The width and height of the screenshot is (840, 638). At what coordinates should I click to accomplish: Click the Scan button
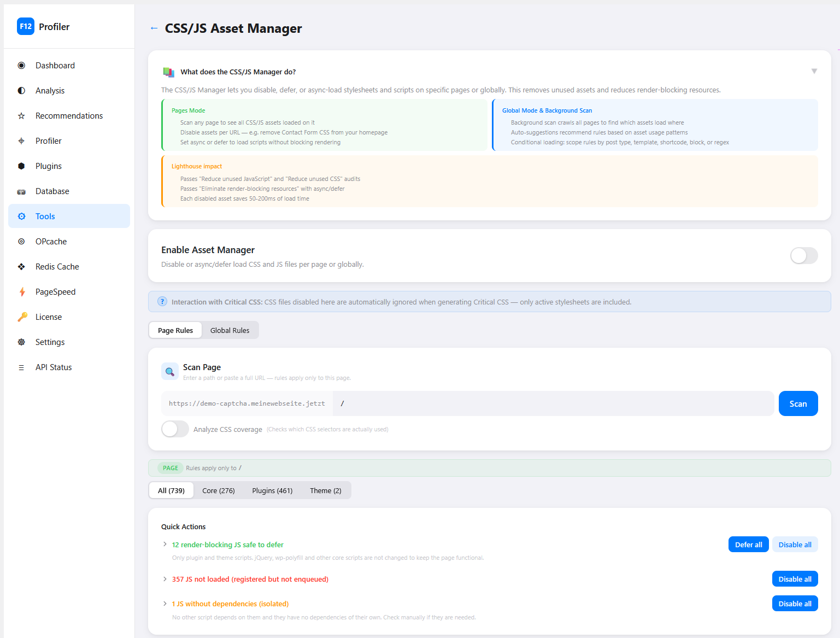[798, 403]
